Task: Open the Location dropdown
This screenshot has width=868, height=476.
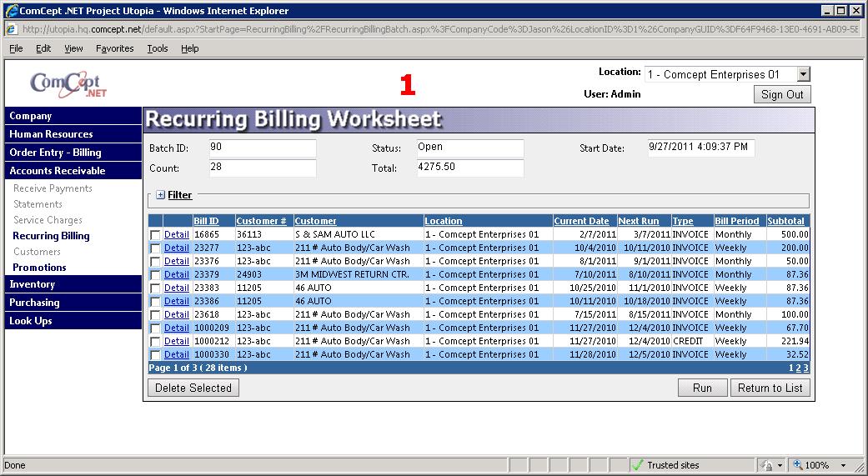Action: pyautogui.click(x=802, y=75)
